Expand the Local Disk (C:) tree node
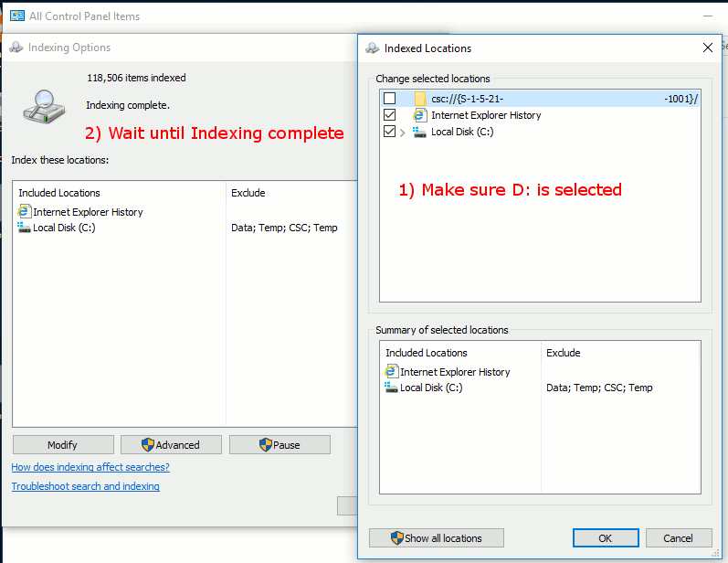 pyautogui.click(x=403, y=133)
